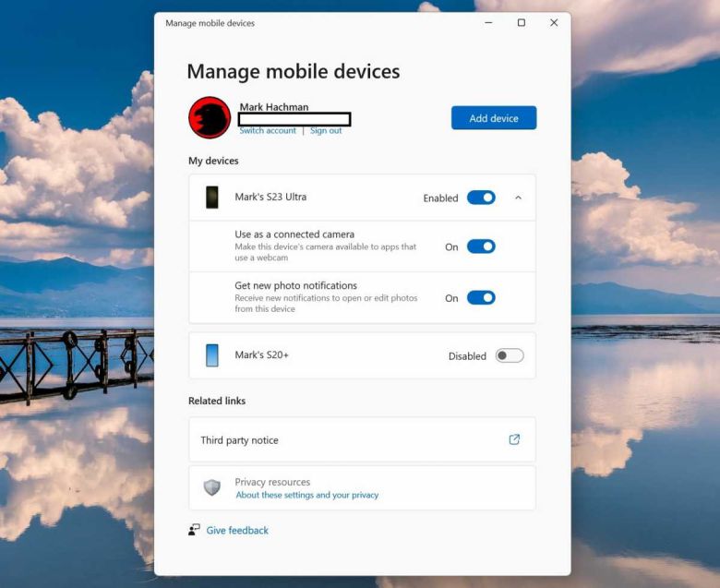Click the Privacy resources shield icon
This screenshot has height=588, width=720.
(x=212, y=487)
